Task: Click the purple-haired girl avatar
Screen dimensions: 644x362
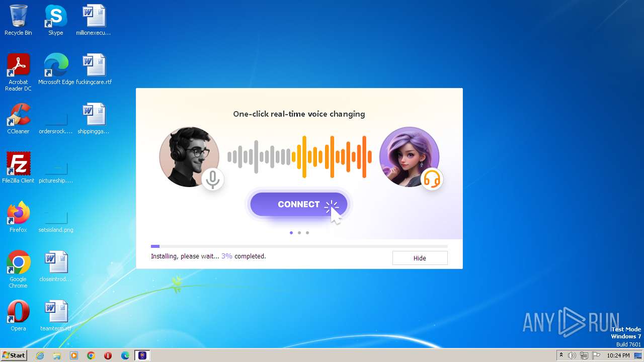Action: [x=409, y=157]
